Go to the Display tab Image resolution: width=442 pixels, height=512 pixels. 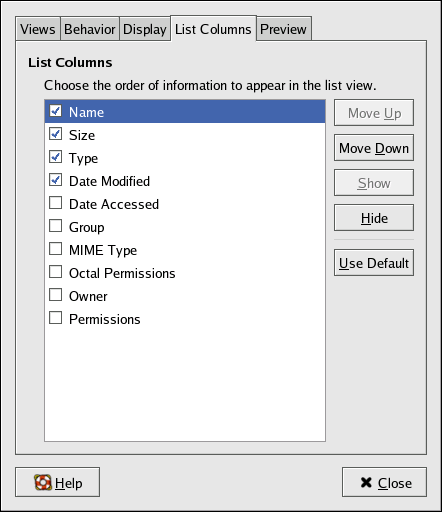point(145,29)
